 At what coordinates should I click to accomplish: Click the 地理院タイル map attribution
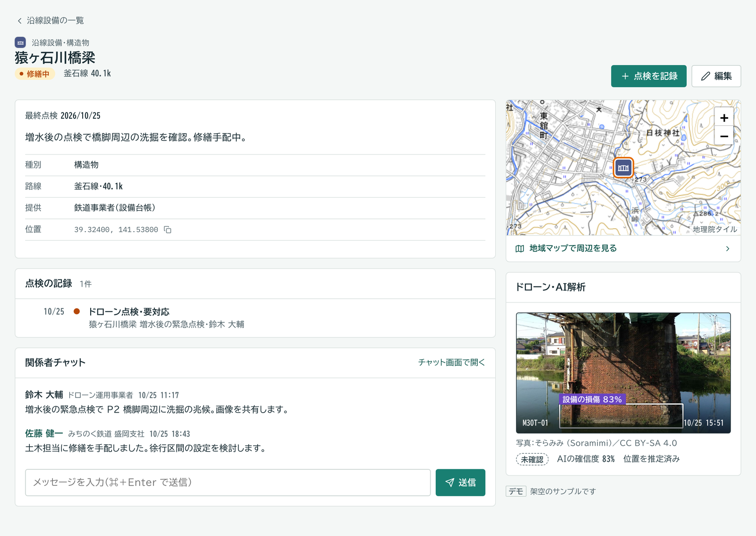pos(715,229)
